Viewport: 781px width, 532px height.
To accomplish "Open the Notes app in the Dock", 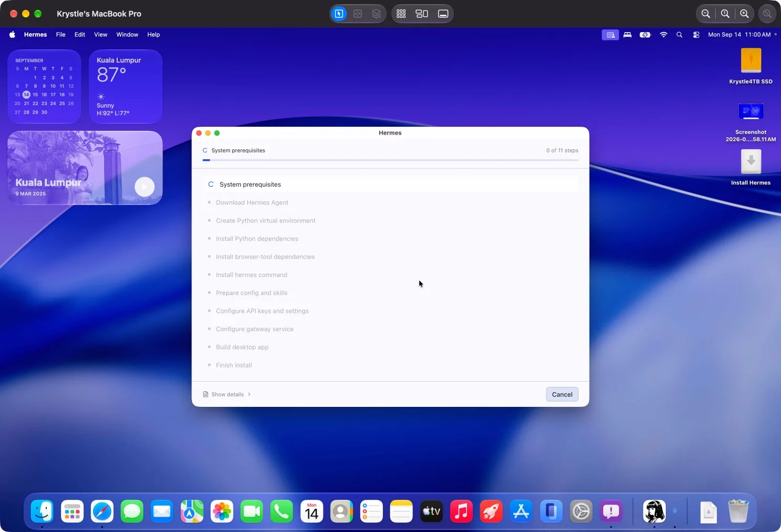I will 401,511.
